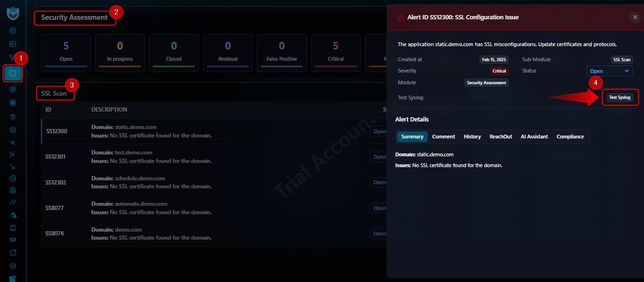Open the hexagon cube sidebar icon
The width and height of the screenshot is (644, 282).
tap(13, 31)
